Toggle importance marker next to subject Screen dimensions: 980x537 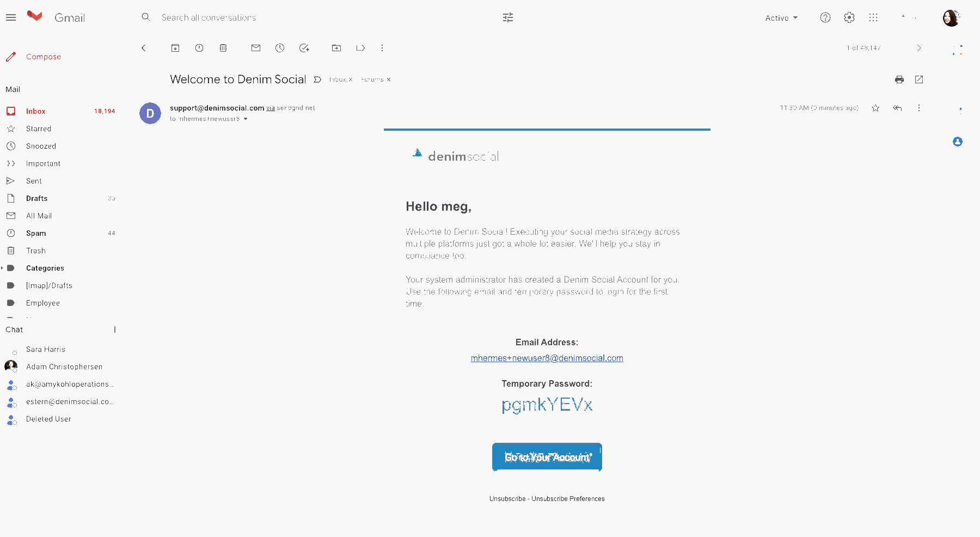coord(317,80)
